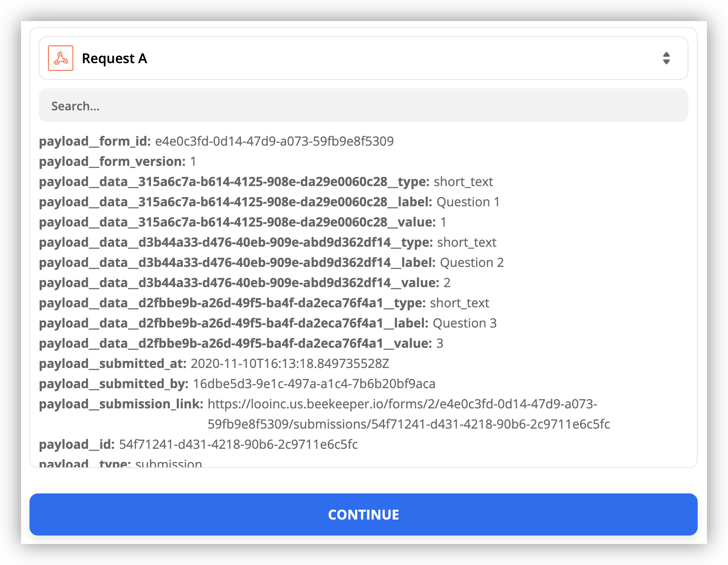The image size is (728, 565).
Task: Click the d2fbbe9b type row
Action: (x=264, y=303)
